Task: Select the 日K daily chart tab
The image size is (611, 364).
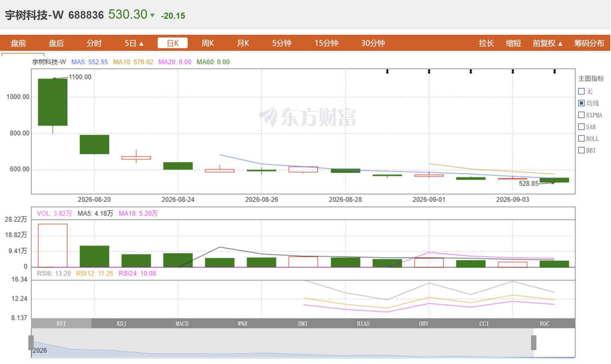Action: (172, 43)
